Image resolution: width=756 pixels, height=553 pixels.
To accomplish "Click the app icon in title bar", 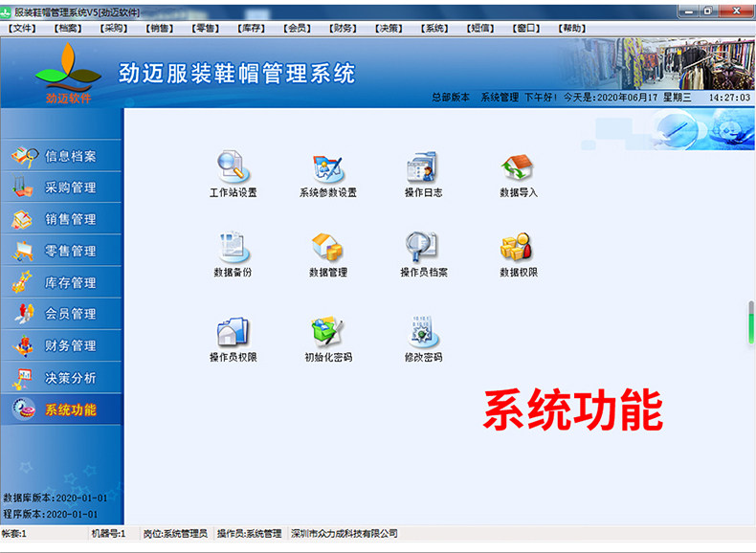I will (x=7, y=12).
